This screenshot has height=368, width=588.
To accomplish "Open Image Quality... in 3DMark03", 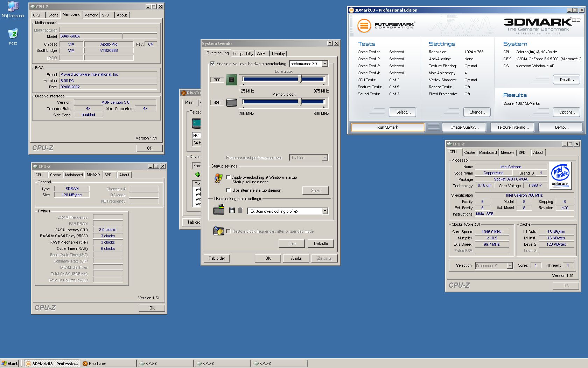I will coord(464,127).
